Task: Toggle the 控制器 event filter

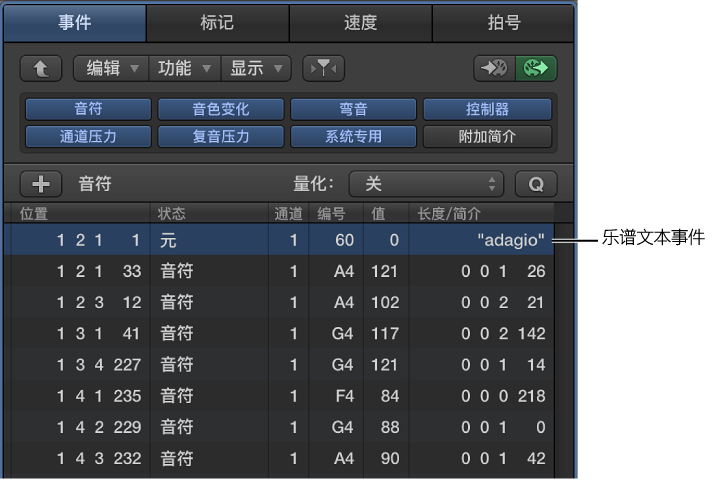Action: click(x=487, y=109)
